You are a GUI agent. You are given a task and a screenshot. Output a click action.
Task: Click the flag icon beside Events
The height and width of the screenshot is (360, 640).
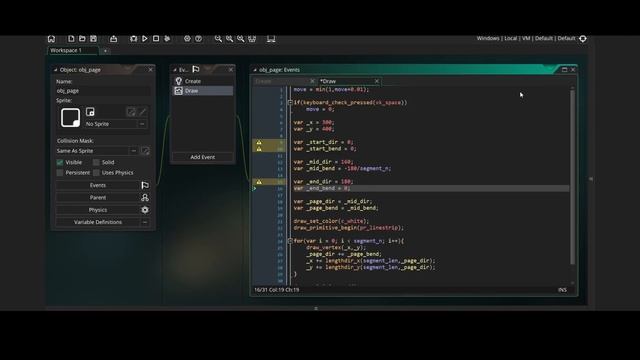[145, 185]
